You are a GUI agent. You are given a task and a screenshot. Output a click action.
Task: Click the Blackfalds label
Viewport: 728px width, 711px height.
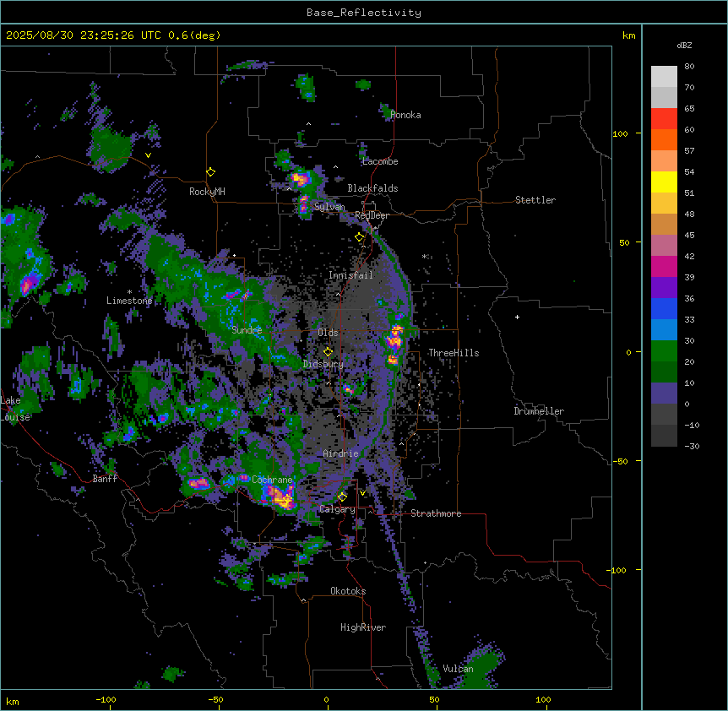click(x=372, y=188)
